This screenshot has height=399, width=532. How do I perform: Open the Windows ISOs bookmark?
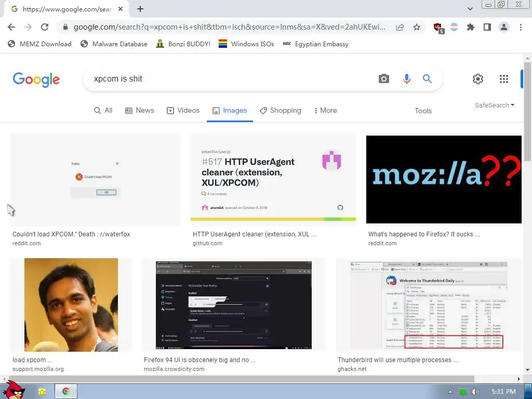[x=246, y=44]
